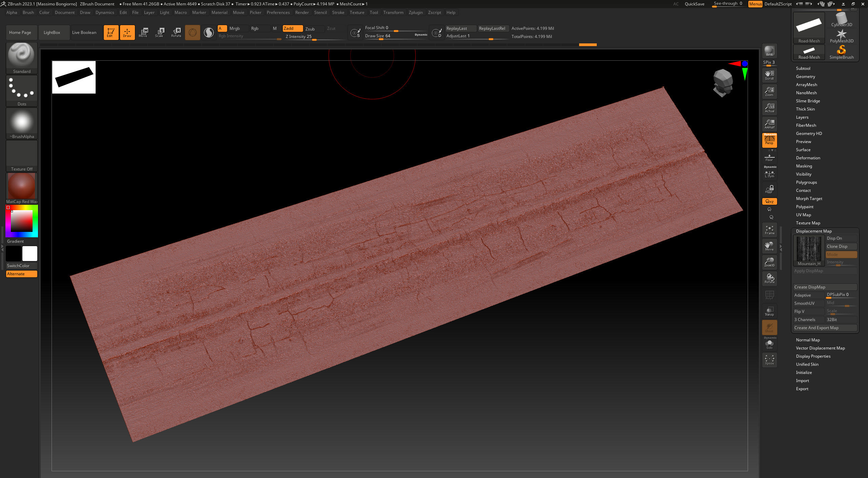Select the Rotate tool in top shelf
868x478 pixels.
click(176, 33)
